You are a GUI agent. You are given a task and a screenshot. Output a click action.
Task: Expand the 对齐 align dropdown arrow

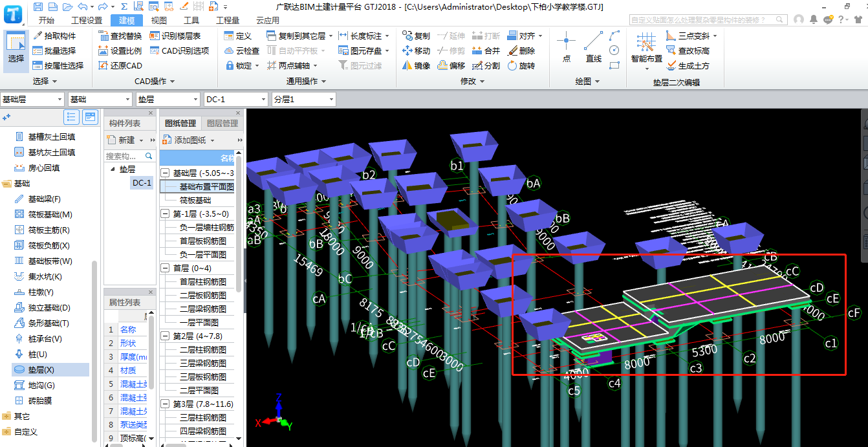pos(541,36)
